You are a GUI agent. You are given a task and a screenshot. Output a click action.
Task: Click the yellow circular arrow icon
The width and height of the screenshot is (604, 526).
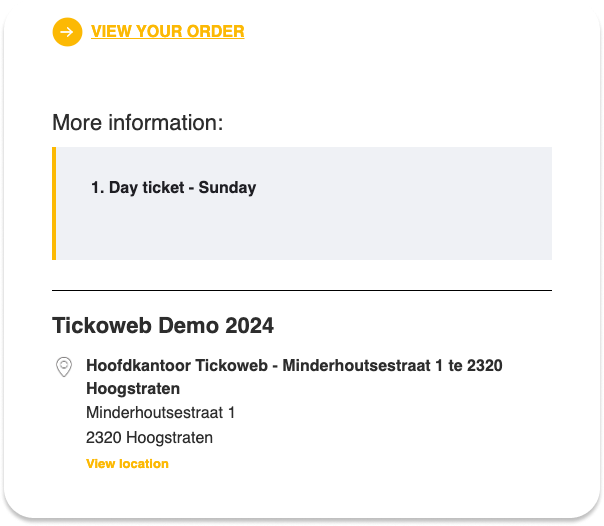pyautogui.click(x=67, y=32)
